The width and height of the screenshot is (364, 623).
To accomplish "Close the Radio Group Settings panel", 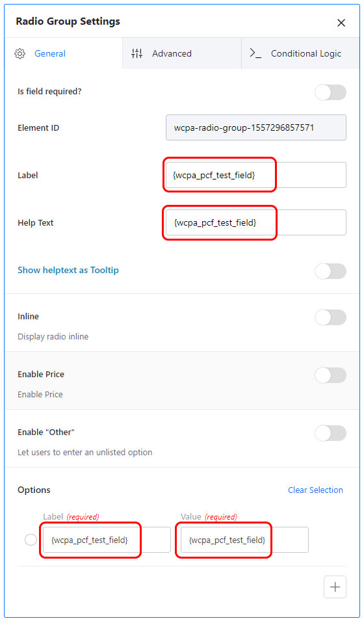I will [341, 23].
